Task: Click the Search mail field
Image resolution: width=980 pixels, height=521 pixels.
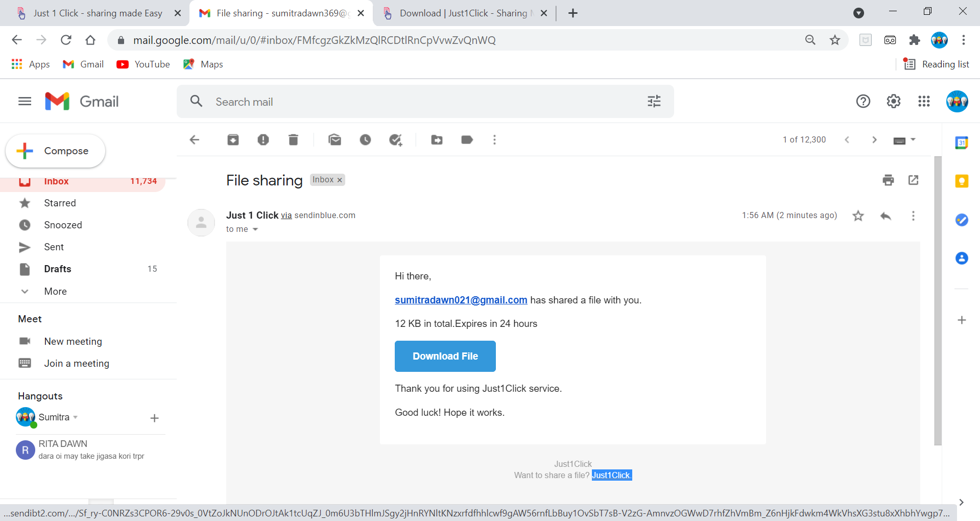Action: tap(409, 101)
